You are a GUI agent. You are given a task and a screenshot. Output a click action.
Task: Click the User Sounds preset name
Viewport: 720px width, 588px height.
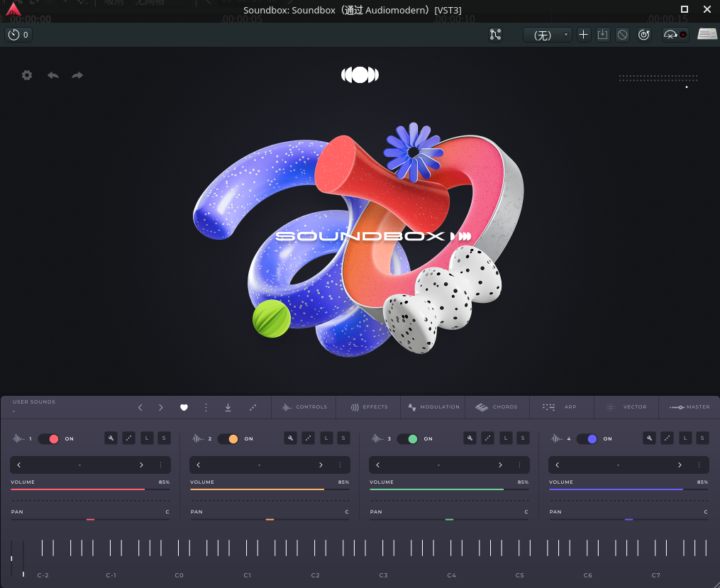[x=34, y=402]
